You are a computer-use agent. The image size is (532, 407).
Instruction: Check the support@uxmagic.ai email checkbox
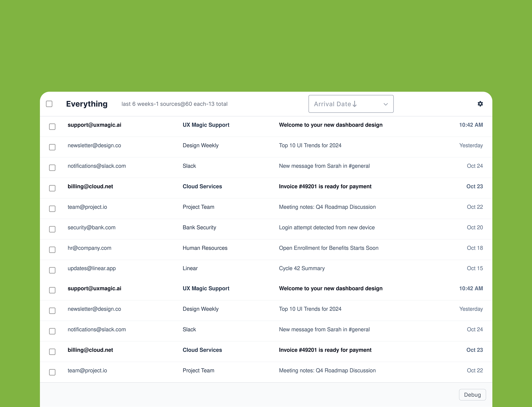pyautogui.click(x=52, y=127)
